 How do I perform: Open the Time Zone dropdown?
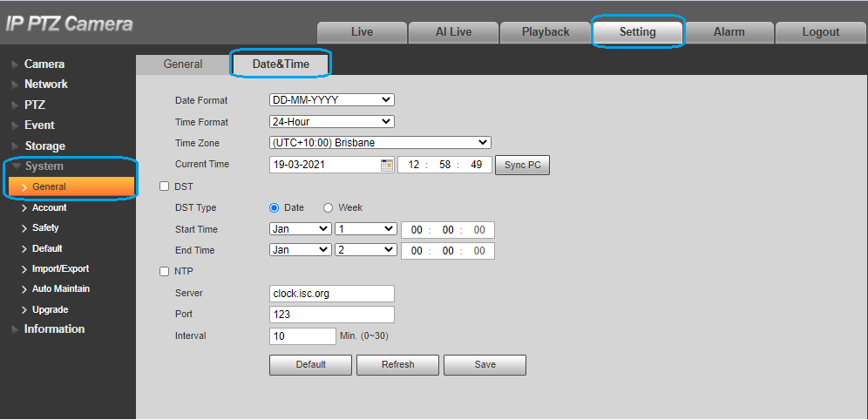pyautogui.click(x=380, y=143)
